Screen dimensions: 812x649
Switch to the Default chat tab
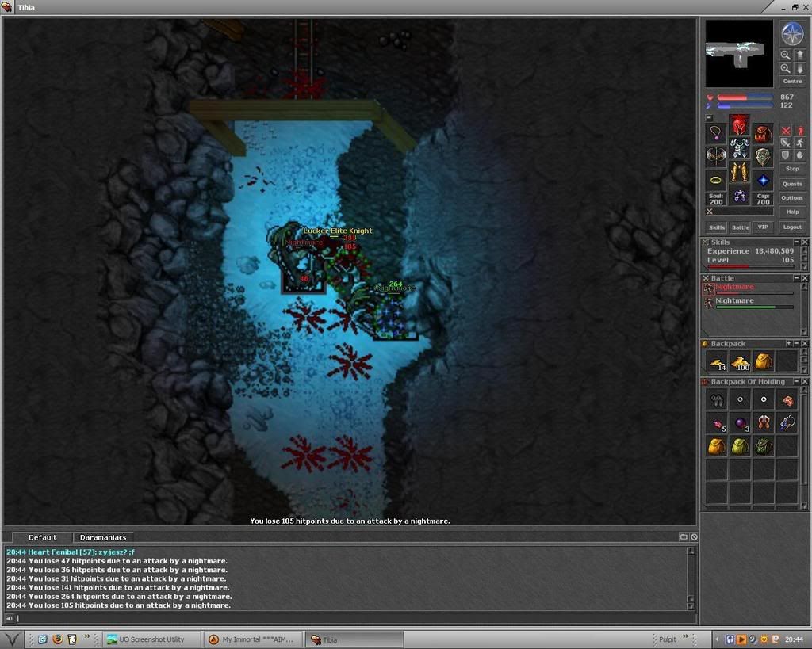click(43, 537)
